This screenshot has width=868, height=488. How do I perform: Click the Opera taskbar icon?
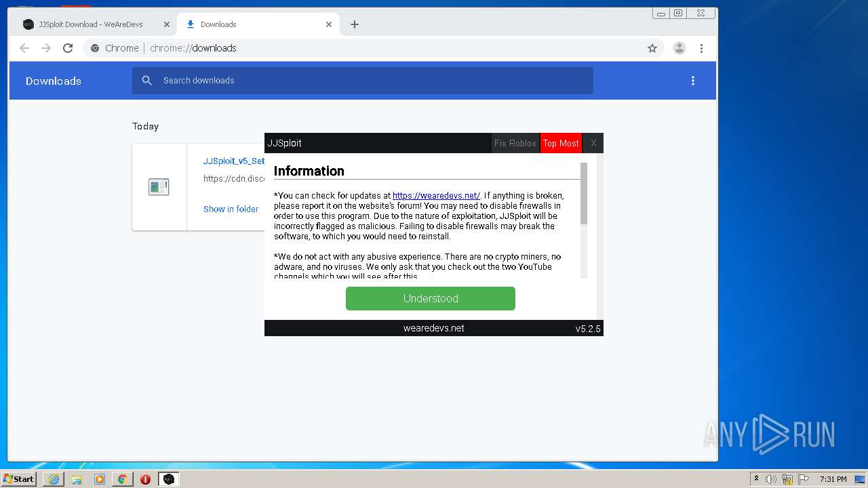[145, 479]
